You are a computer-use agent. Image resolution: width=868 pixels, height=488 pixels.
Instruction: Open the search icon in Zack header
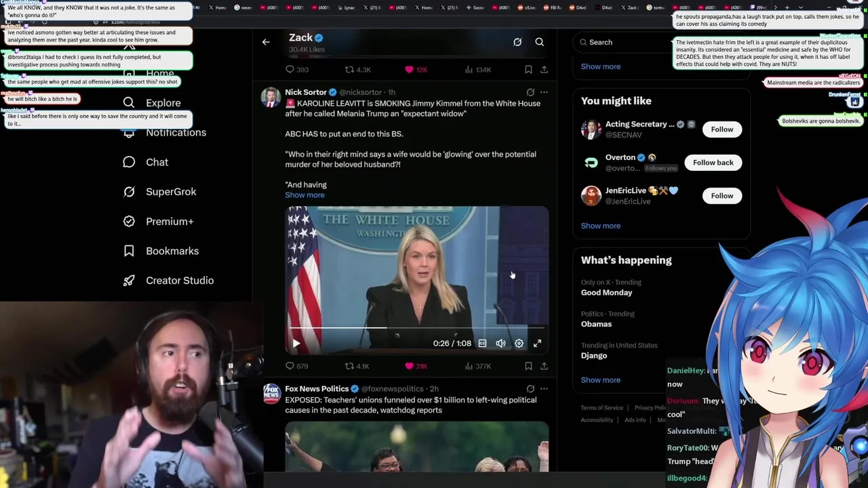pyautogui.click(x=539, y=42)
